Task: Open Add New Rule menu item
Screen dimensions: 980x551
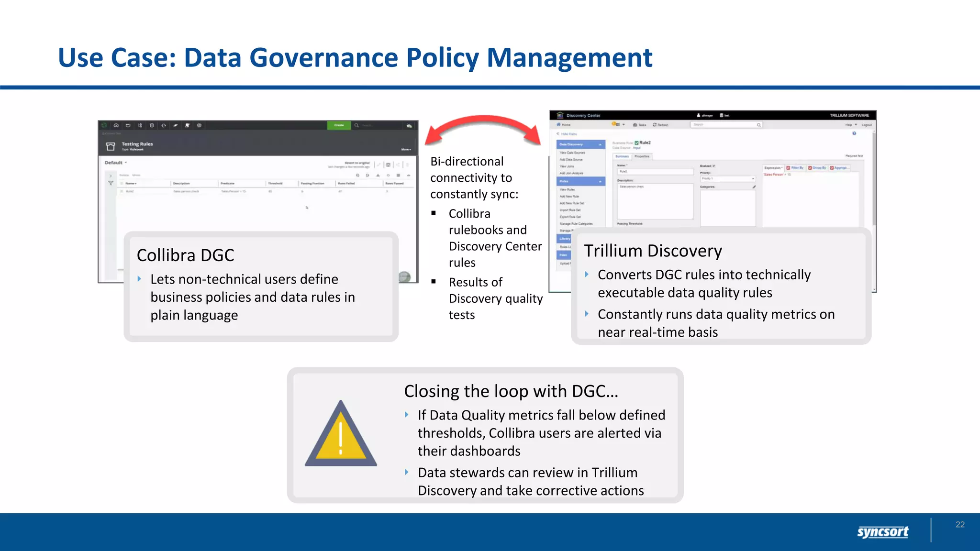Action: pyautogui.click(x=569, y=196)
